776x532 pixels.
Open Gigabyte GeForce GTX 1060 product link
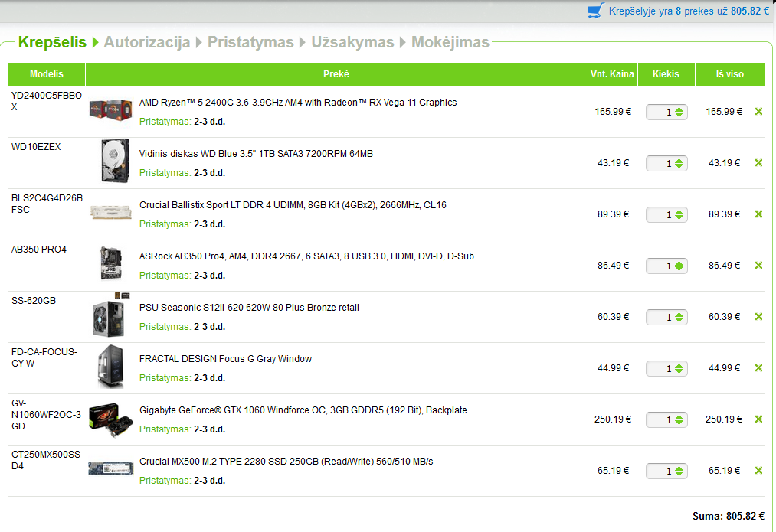click(303, 410)
